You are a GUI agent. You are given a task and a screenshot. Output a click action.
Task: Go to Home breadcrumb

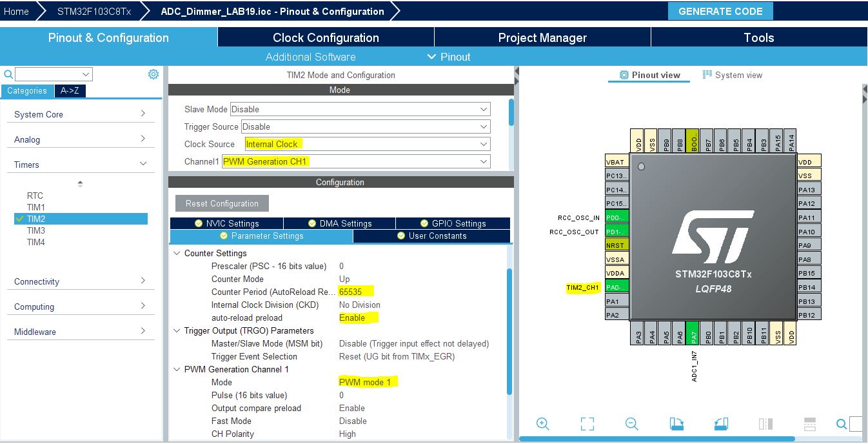click(x=16, y=11)
